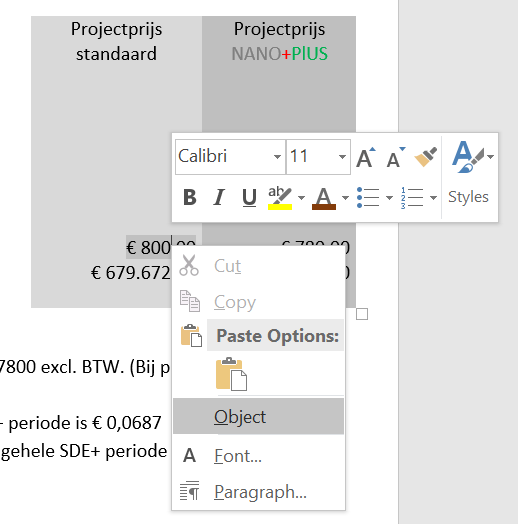Expand the font size 11 dropdown
This screenshot has width=518, height=524.
342,157
